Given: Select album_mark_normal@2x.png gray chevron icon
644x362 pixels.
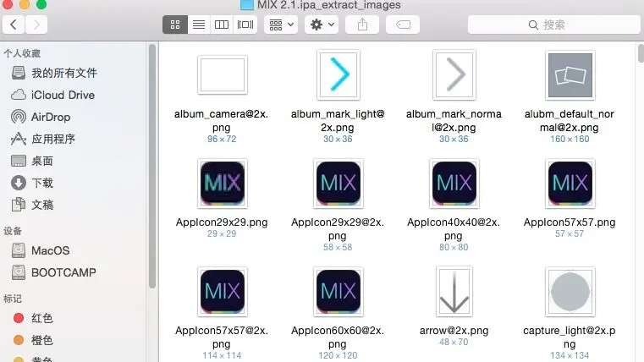Looking at the screenshot, I should (x=454, y=74).
